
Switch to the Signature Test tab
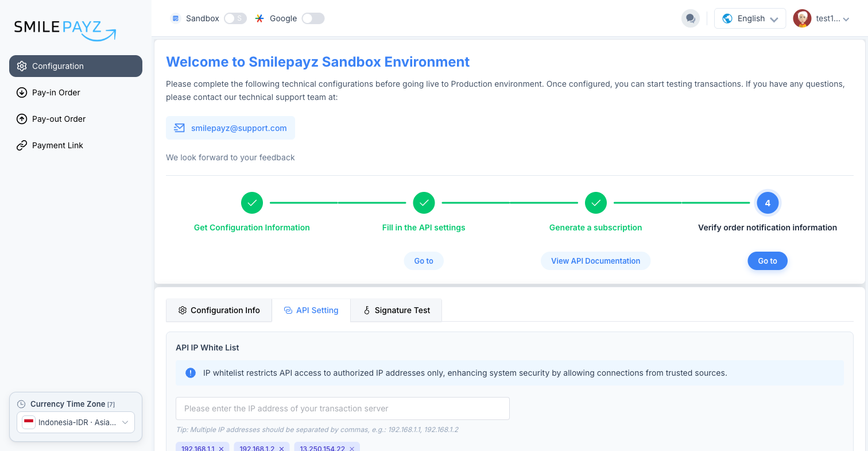coord(396,310)
